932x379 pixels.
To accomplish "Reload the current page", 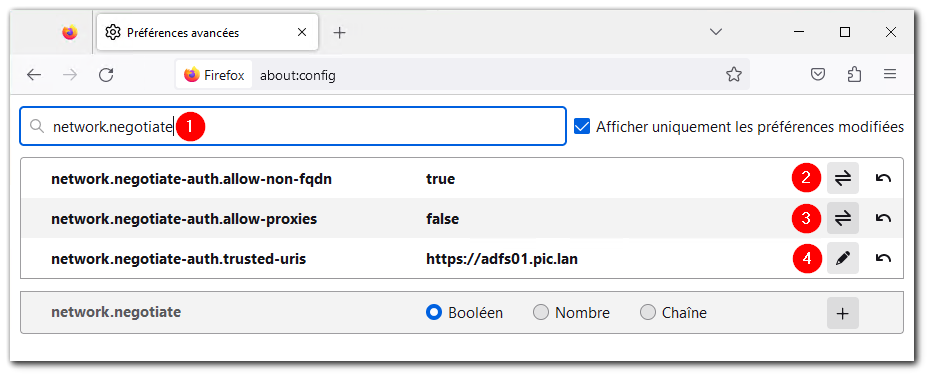I will pos(106,75).
